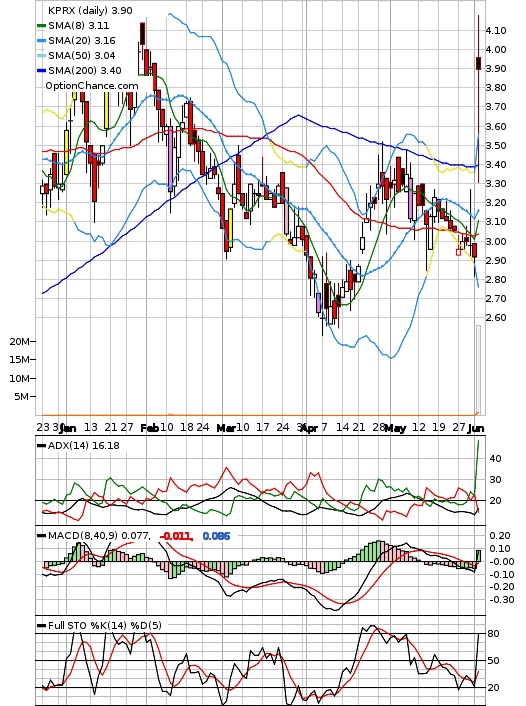Click the green SMA(8) legend swatch
The image size is (526, 706).
click(41, 26)
